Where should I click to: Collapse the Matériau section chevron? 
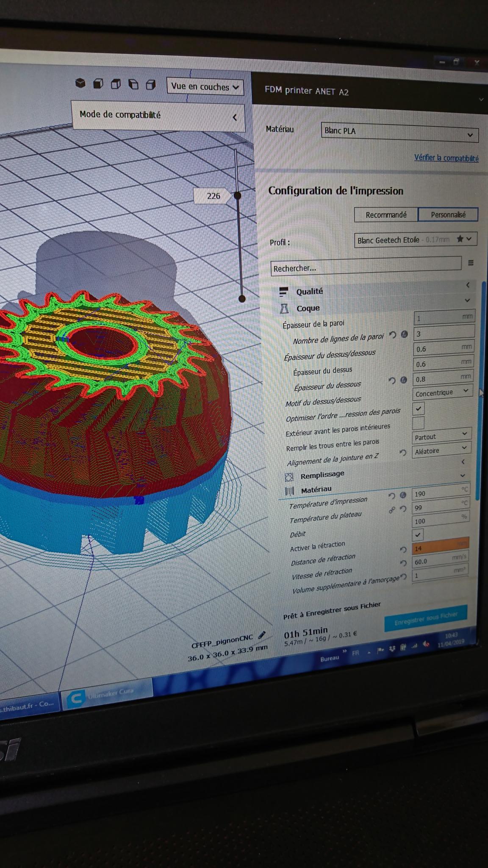pyautogui.click(x=463, y=476)
